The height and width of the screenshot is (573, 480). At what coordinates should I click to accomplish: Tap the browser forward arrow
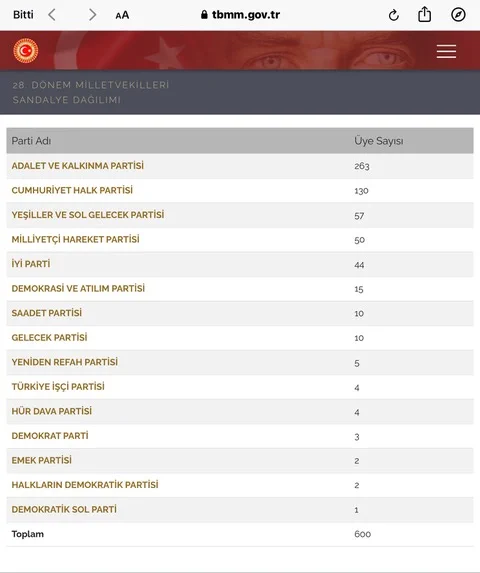[92, 15]
